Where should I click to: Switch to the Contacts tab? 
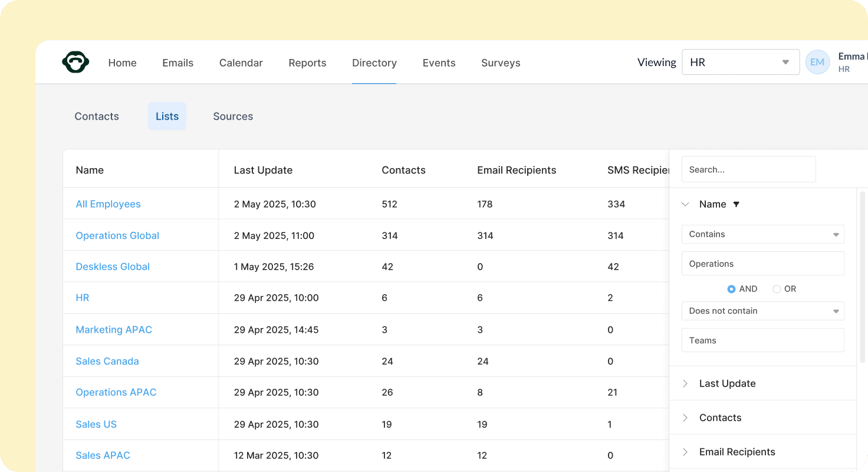tap(97, 116)
